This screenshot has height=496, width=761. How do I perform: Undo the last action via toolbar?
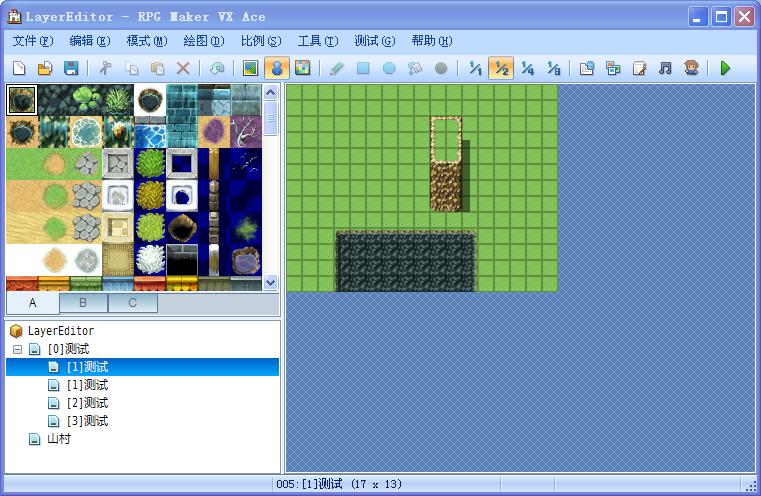(217, 68)
